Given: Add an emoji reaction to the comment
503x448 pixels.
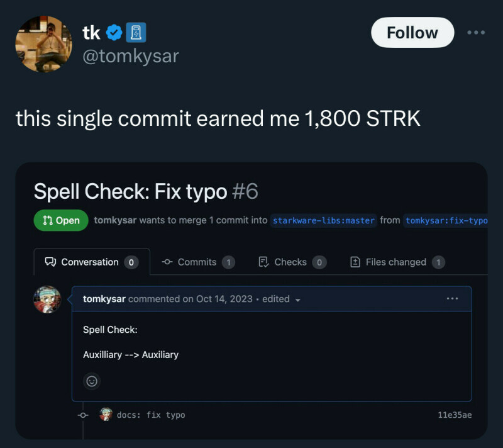Looking at the screenshot, I should tap(92, 381).
